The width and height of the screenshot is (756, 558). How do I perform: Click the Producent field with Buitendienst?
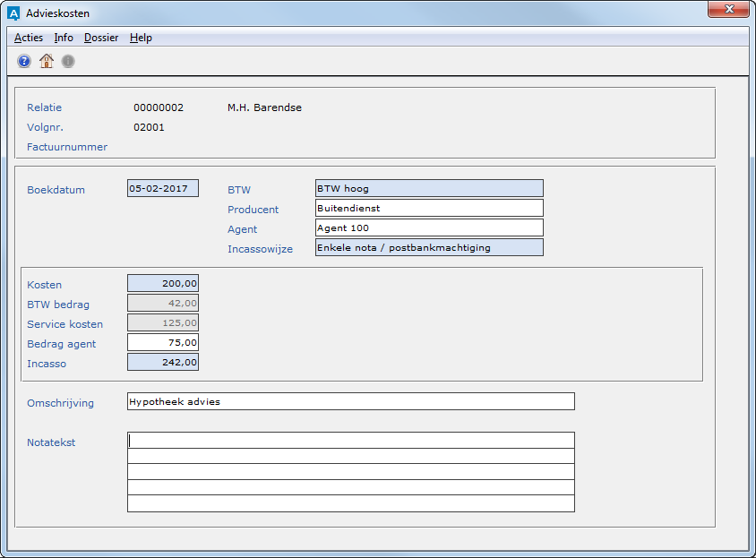[429, 208]
